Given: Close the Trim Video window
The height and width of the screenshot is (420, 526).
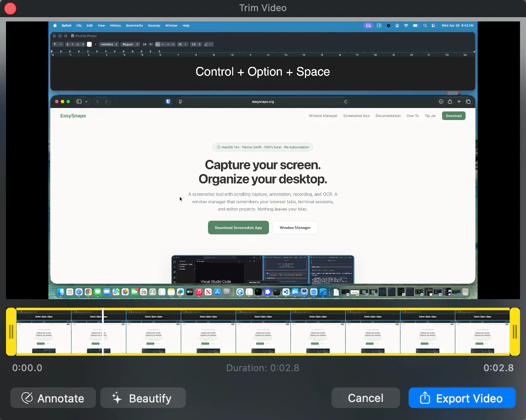Looking at the screenshot, I should pos(10,8).
